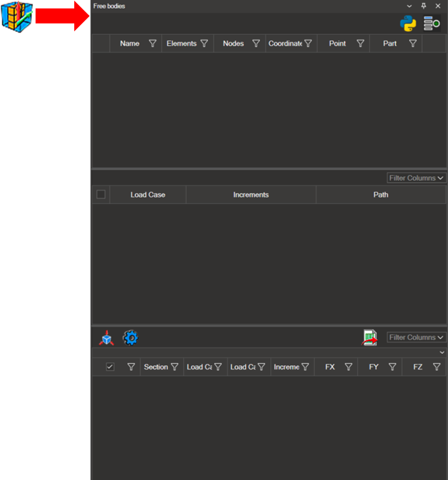Open Filter Columns dropdown above Load Case table
This screenshot has width=448, height=480.
pos(416,178)
